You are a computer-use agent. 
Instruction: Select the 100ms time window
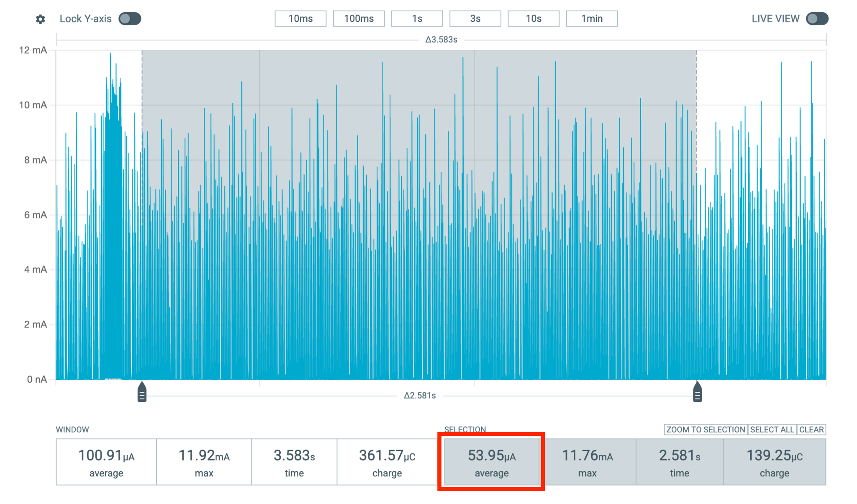pos(359,18)
